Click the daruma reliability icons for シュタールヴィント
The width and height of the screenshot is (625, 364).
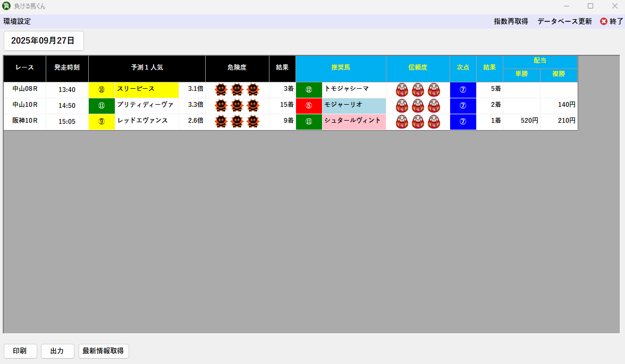418,122
